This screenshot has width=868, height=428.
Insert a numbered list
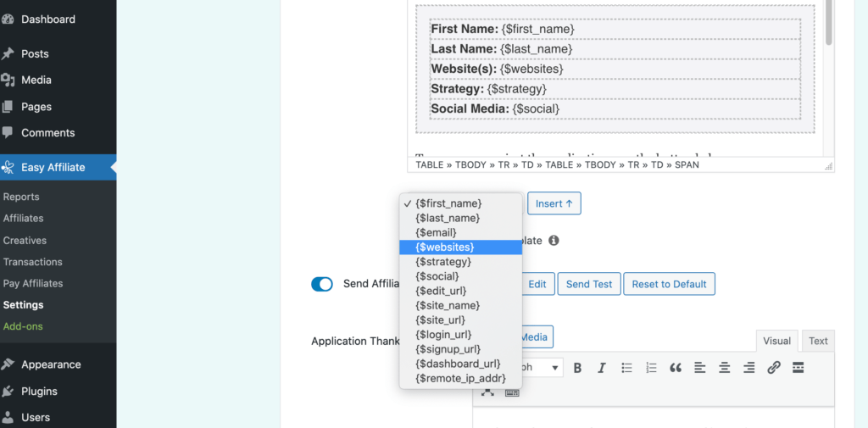tap(651, 368)
